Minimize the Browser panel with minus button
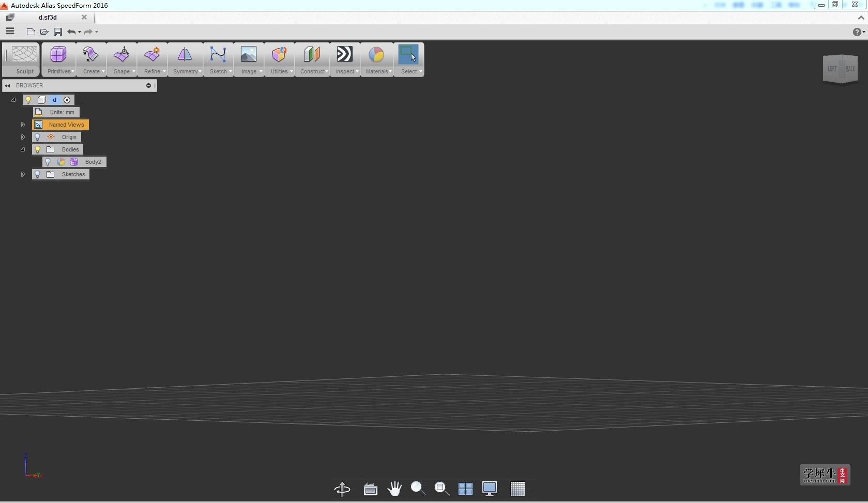Viewport: 868px width, 503px height. tap(148, 85)
